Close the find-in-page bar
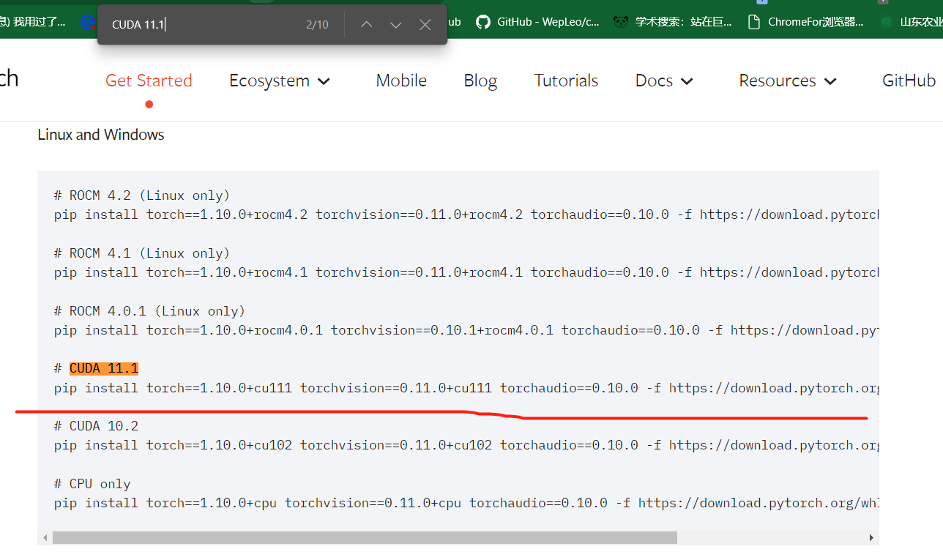943x560 pixels. 425,25
